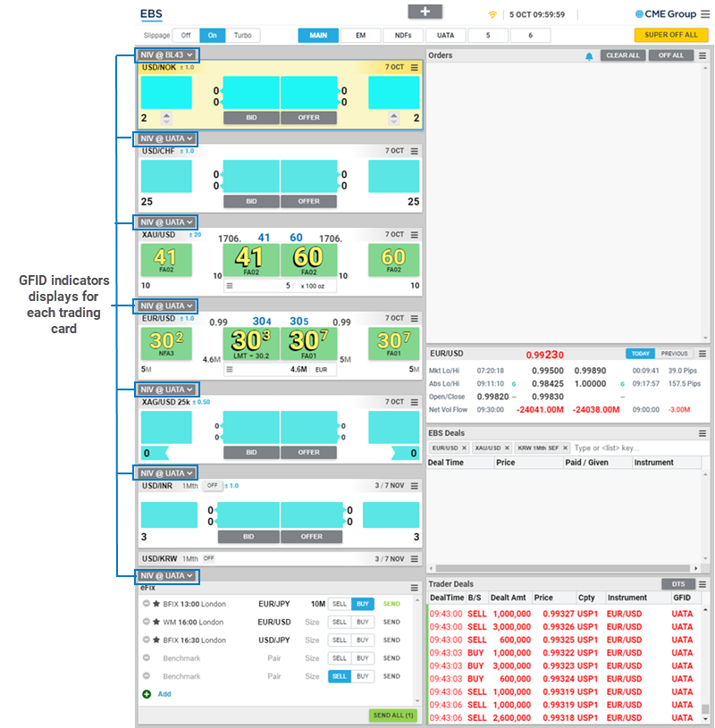Open the Trader Deals panel menu icon

[x=703, y=583]
